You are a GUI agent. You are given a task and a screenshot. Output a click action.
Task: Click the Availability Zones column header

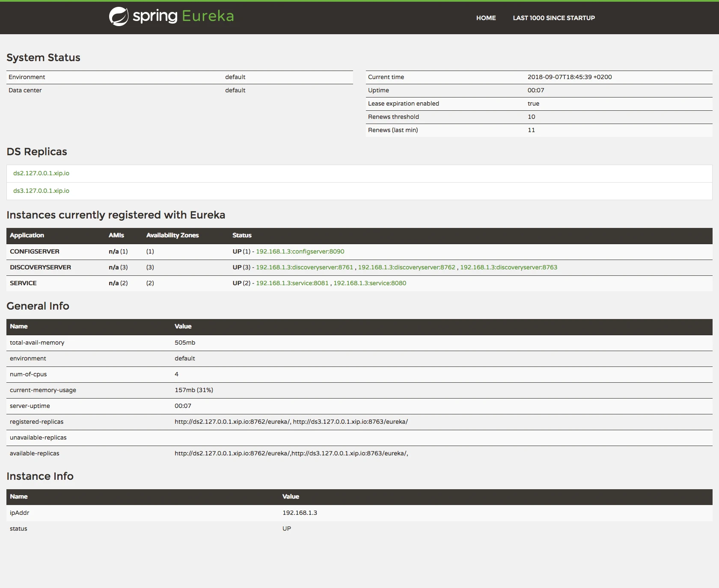(172, 235)
